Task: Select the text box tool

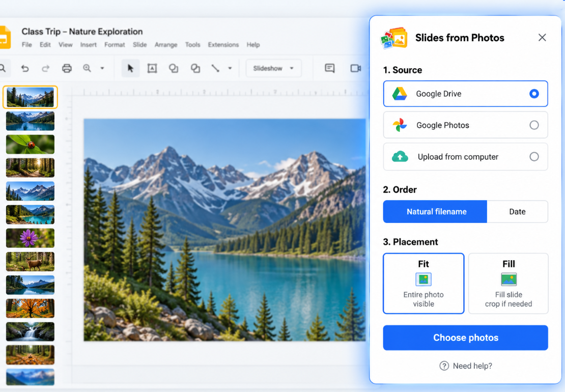Action: click(152, 68)
